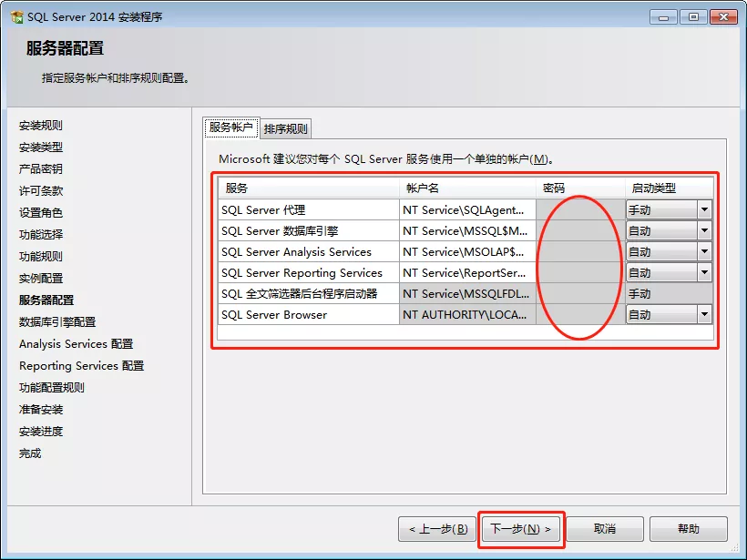The width and height of the screenshot is (747, 560).
Task: Go back with the 上一步(B) button
Action: [x=437, y=529]
